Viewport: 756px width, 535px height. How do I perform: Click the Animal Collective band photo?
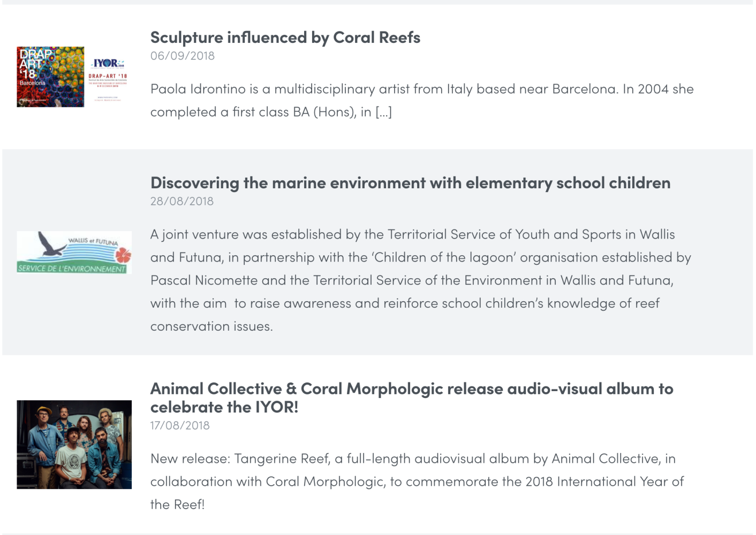74,444
